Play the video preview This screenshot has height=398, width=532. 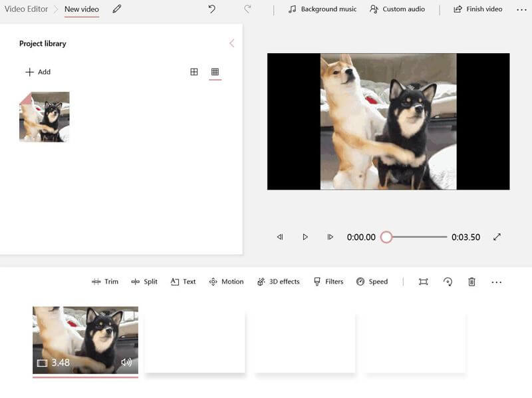305,237
